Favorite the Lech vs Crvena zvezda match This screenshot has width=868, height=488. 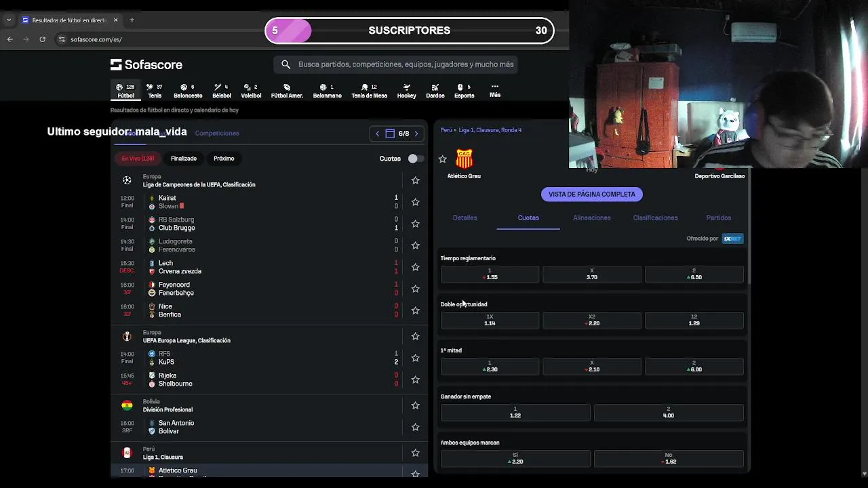(x=415, y=267)
